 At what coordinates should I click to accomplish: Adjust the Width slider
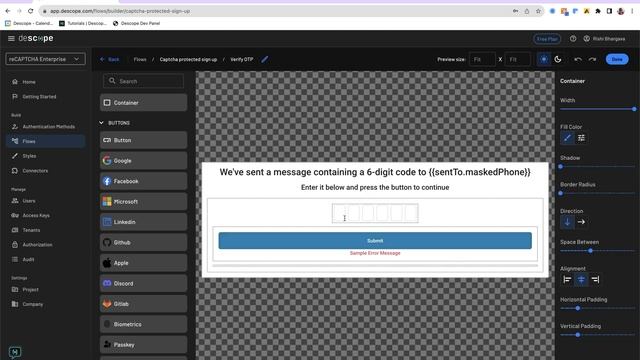[x=598, y=109]
